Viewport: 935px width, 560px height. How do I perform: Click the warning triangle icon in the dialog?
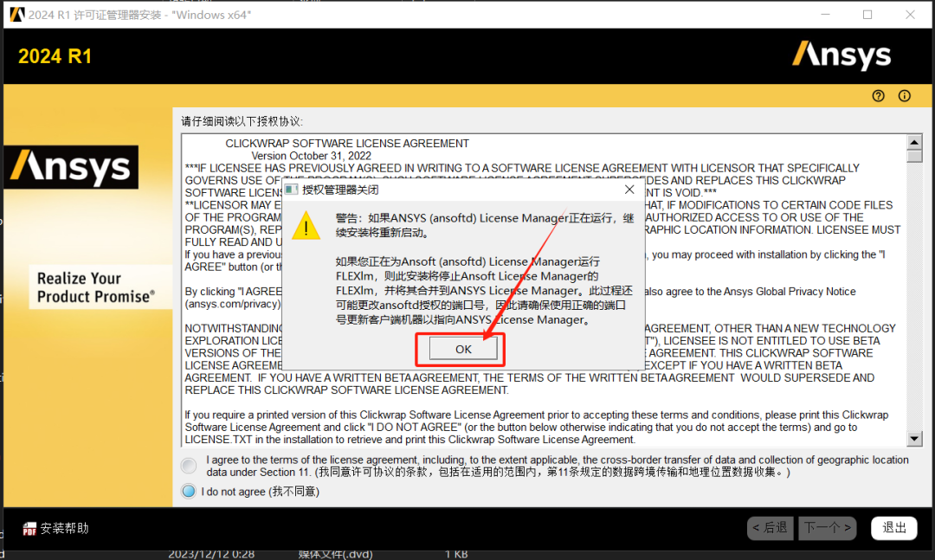(306, 225)
